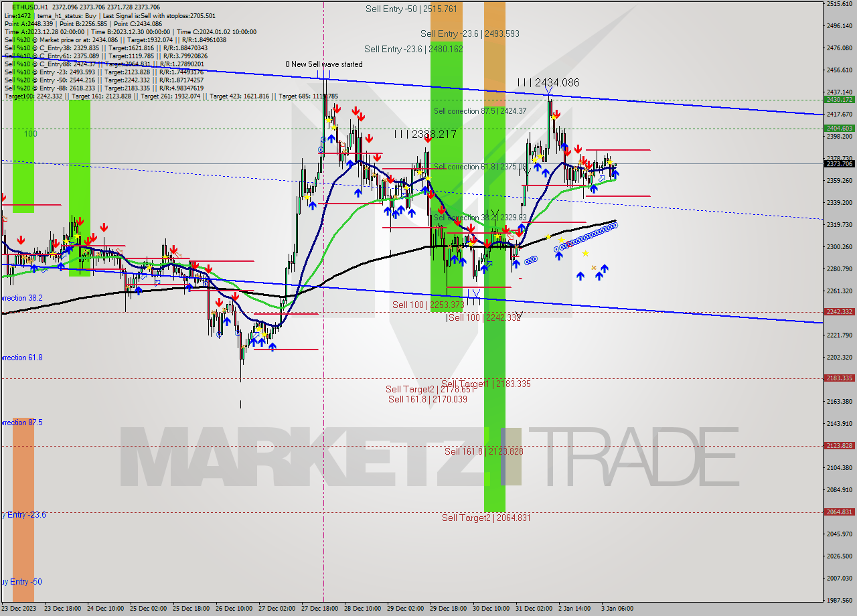This screenshot has height=616, width=857.
Task: Click the current price tag 2373.706
Action: tap(839, 163)
